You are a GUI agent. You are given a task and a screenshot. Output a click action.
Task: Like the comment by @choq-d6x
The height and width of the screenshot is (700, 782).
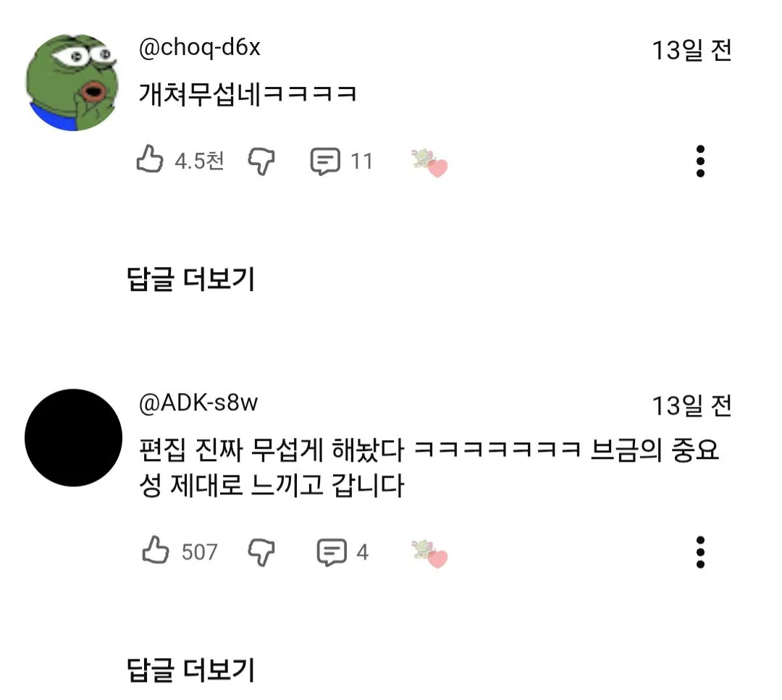pos(150,159)
